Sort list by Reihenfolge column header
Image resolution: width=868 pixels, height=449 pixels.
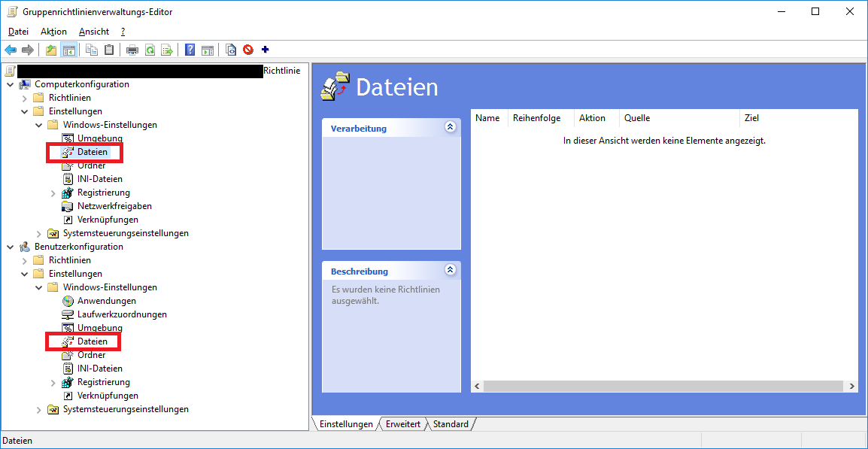(x=536, y=118)
